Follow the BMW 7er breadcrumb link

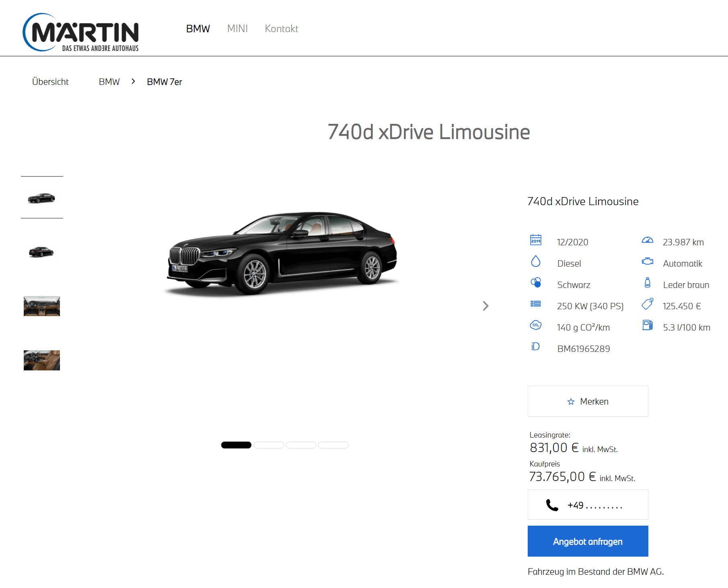coord(165,82)
